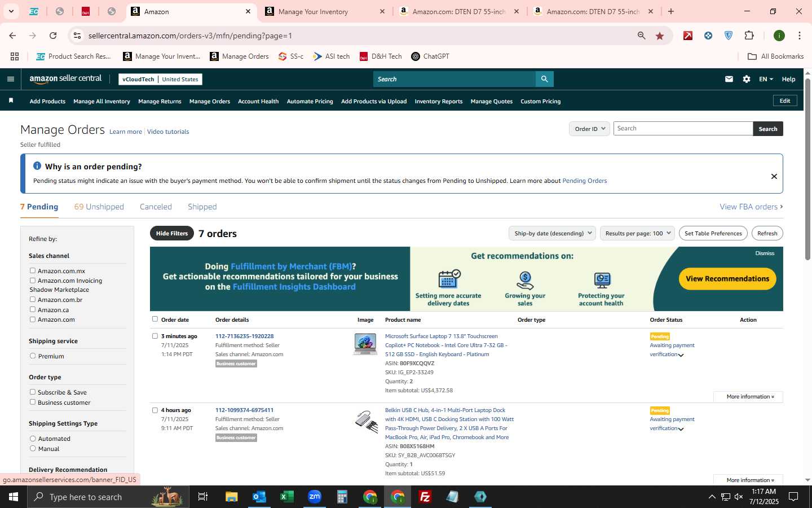
Task: Click the View Recommendations button
Action: coord(727,279)
